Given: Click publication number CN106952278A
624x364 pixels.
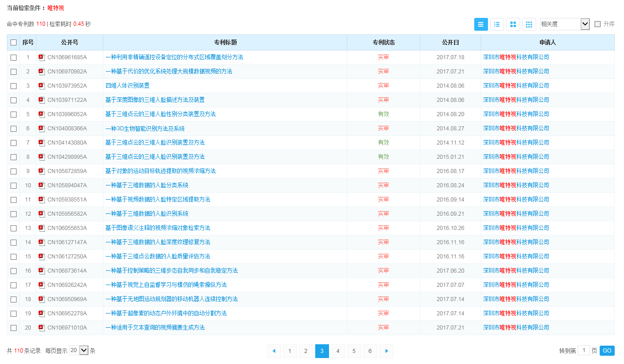Looking at the screenshot, I should pyautogui.click(x=67, y=314).
